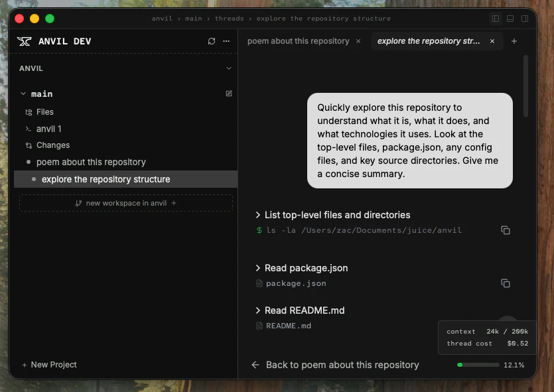The image size is (554, 392).
Task: Click the Files tree icon
Action: pos(29,112)
